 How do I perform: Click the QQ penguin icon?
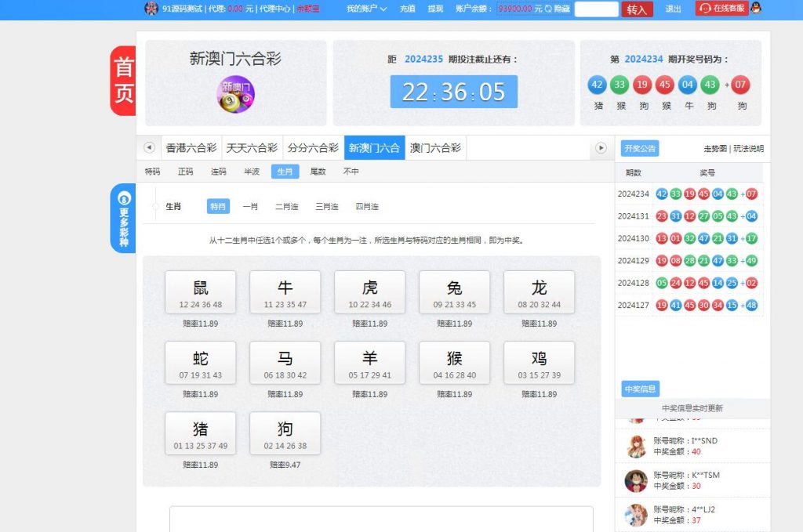(755, 9)
